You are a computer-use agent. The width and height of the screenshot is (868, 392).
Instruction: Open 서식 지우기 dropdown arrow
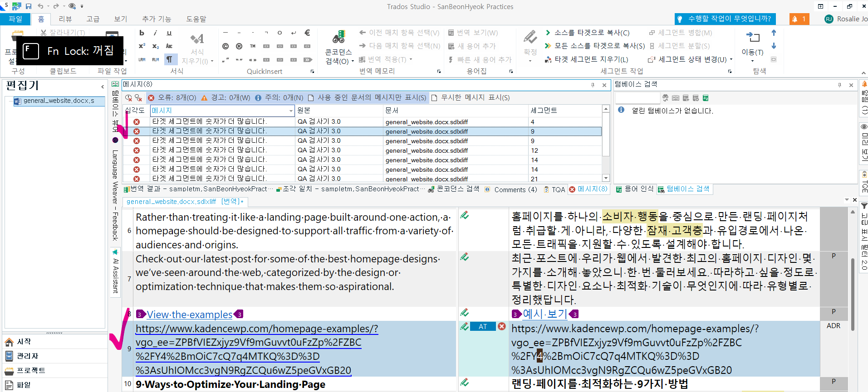click(212, 61)
